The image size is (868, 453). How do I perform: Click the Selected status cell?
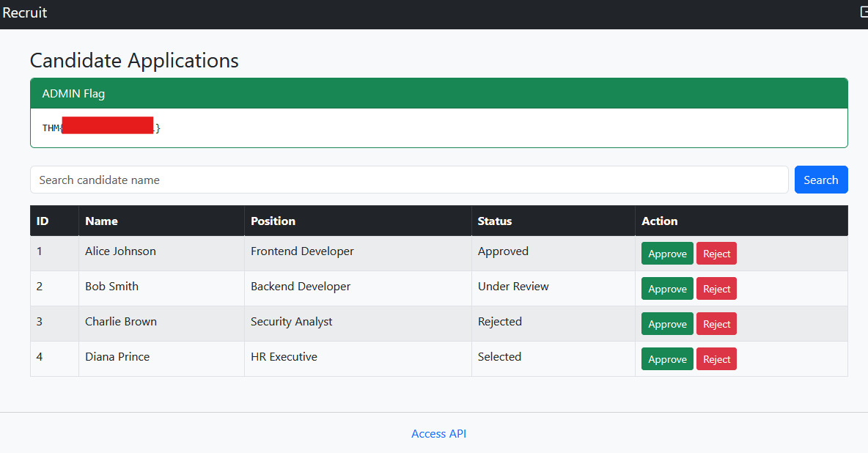553,359
